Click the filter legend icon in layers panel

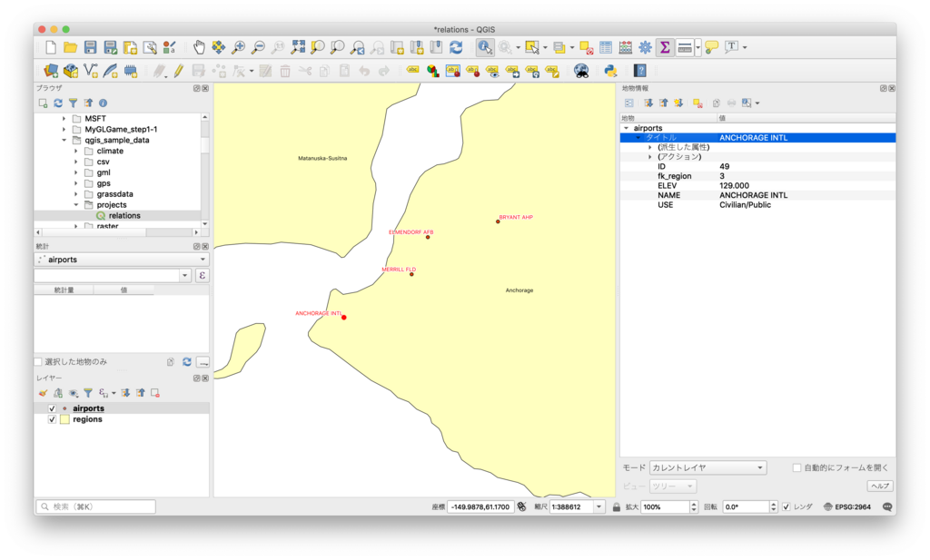(x=88, y=393)
